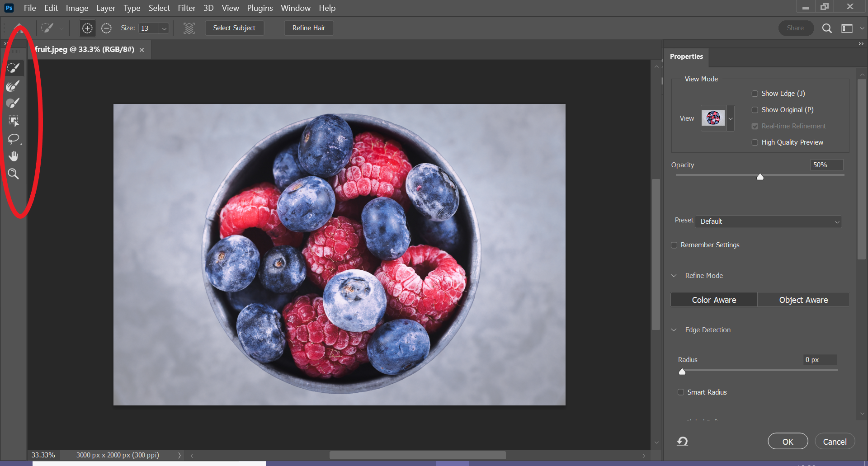
Task: Click the Share button
Action: 795,28
